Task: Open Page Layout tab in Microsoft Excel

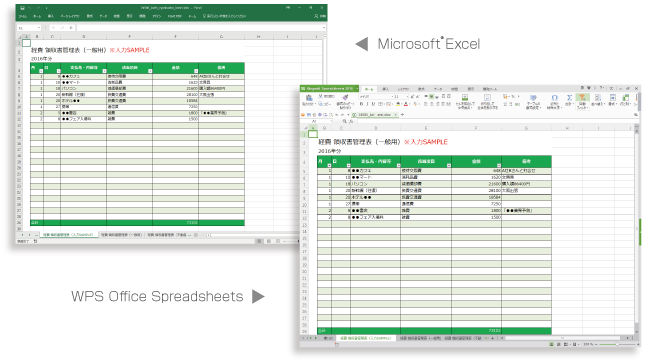Action: click(69, 16)
